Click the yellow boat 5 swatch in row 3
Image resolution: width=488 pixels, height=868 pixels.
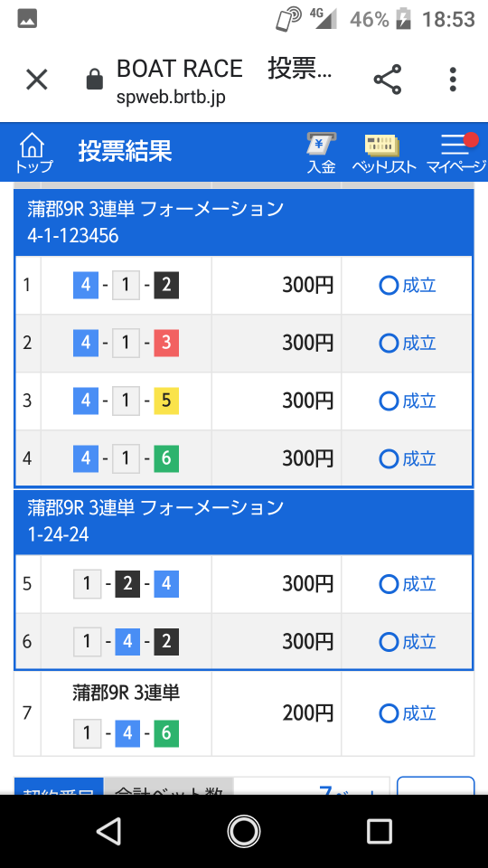pyautogui.click(x=166, y=401)
